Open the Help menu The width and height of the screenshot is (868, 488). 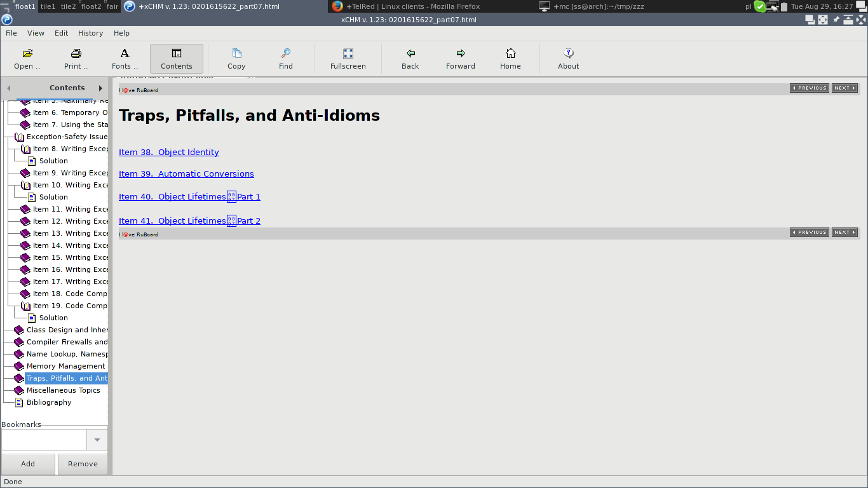point(121,33)
